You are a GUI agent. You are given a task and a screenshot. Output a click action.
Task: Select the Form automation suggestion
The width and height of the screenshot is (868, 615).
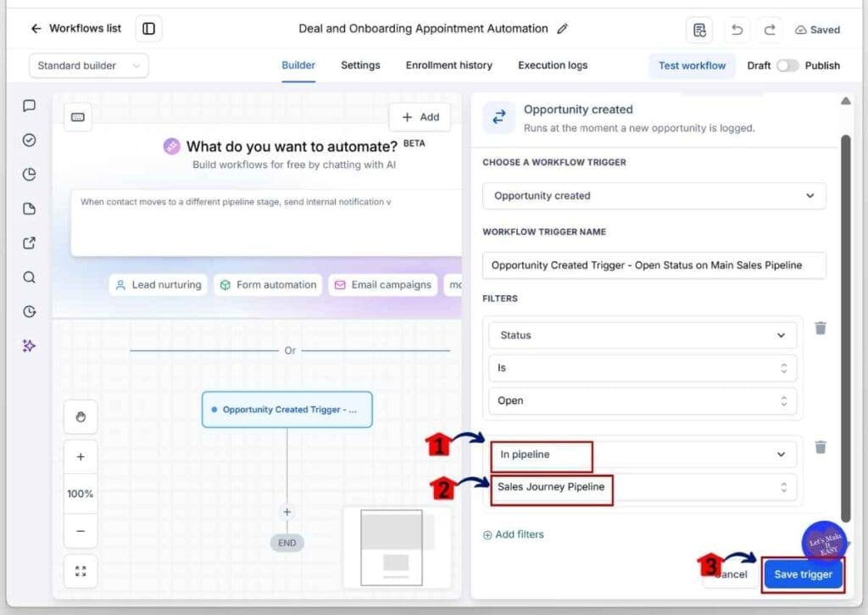(x=268, y=285)
